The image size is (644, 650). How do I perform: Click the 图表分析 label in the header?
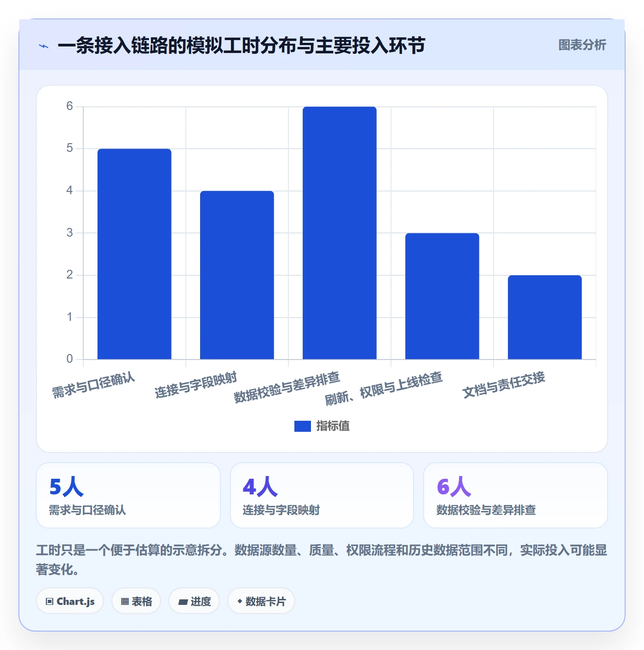582,45
